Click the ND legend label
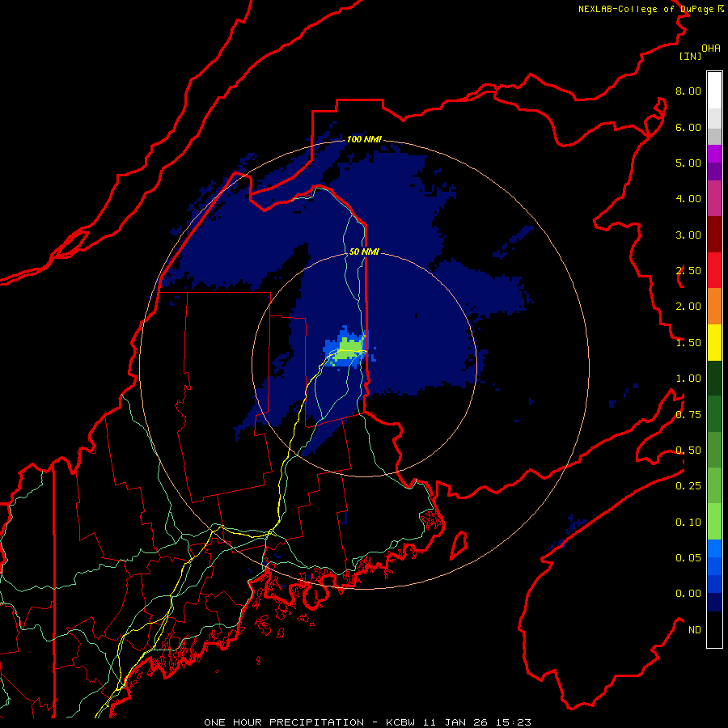728x728 pixels. (x=695, y=630)
